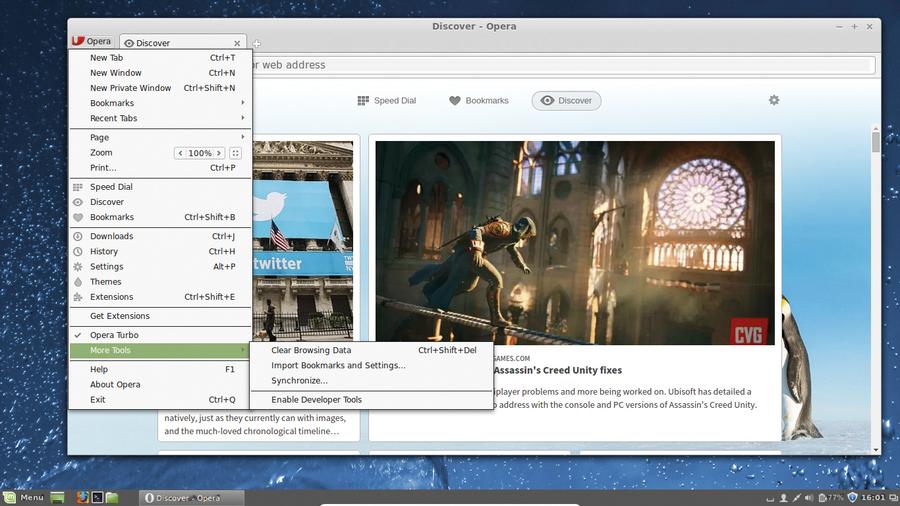
Task: Choose Get Extensions from the menu
Action: 161,316
